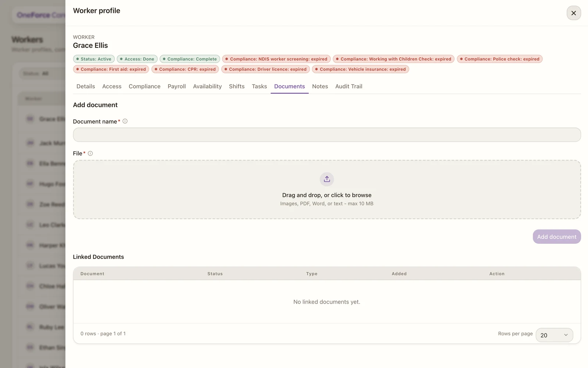Click the Document column header

tap(92, 274)
